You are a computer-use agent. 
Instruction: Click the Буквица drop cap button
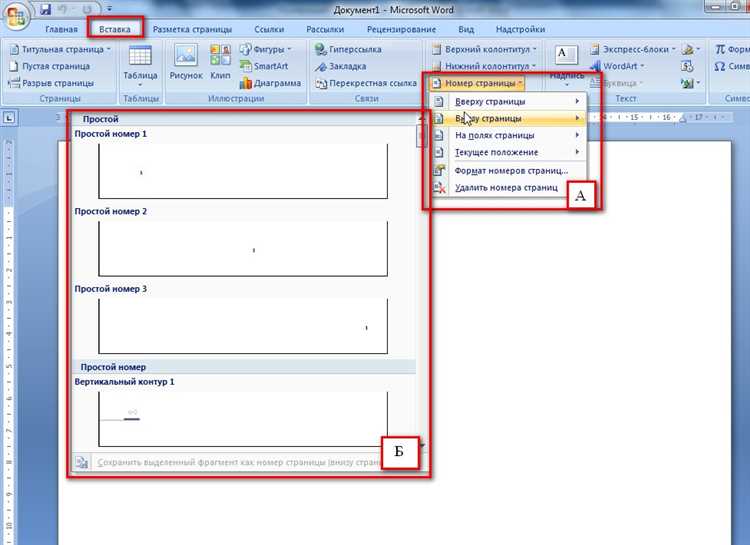615,83
